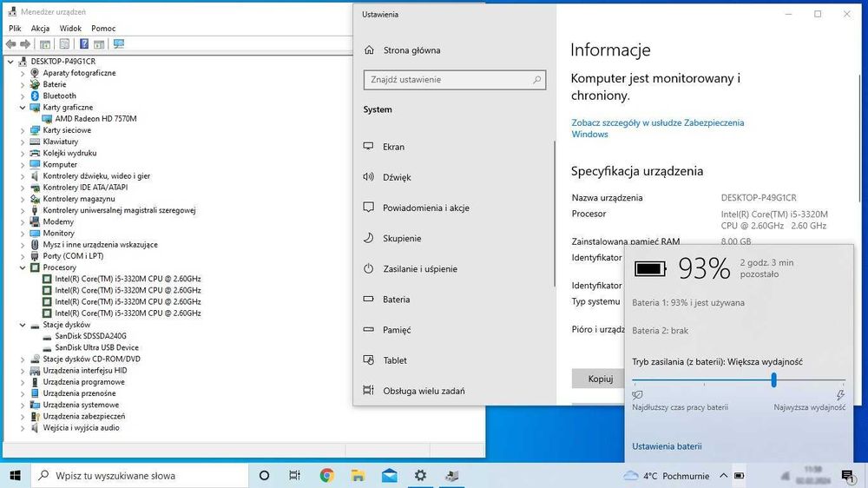Collapse the Stacje dysków category
The width and height of the screenshot is (868, 488).
23,325
